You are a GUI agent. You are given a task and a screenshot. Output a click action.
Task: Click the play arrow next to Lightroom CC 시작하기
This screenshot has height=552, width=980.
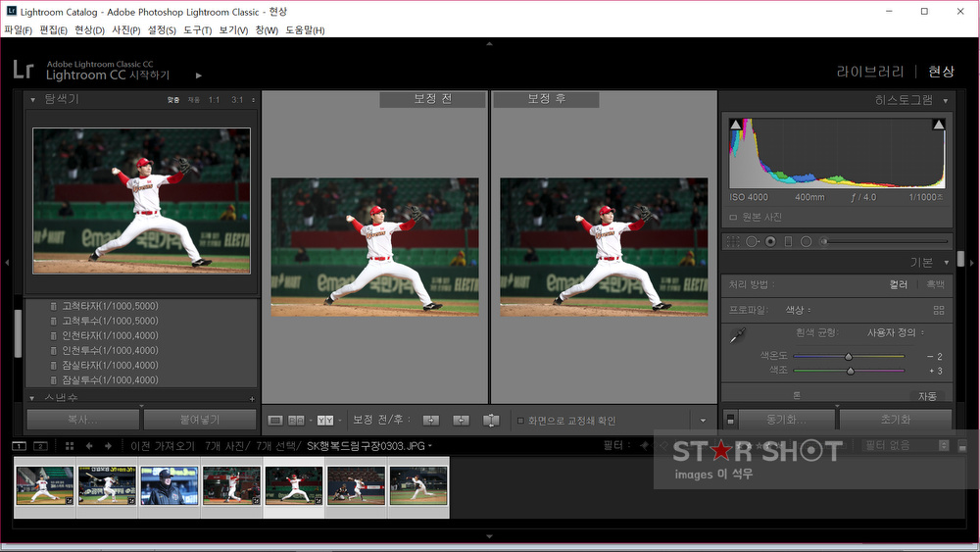click(x=199, y=75)
